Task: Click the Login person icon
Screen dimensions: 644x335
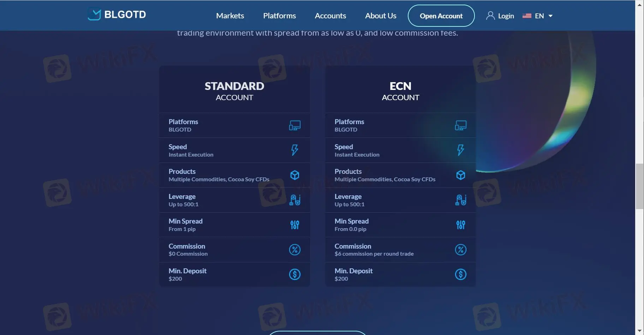Action: (x=490, y=15)
